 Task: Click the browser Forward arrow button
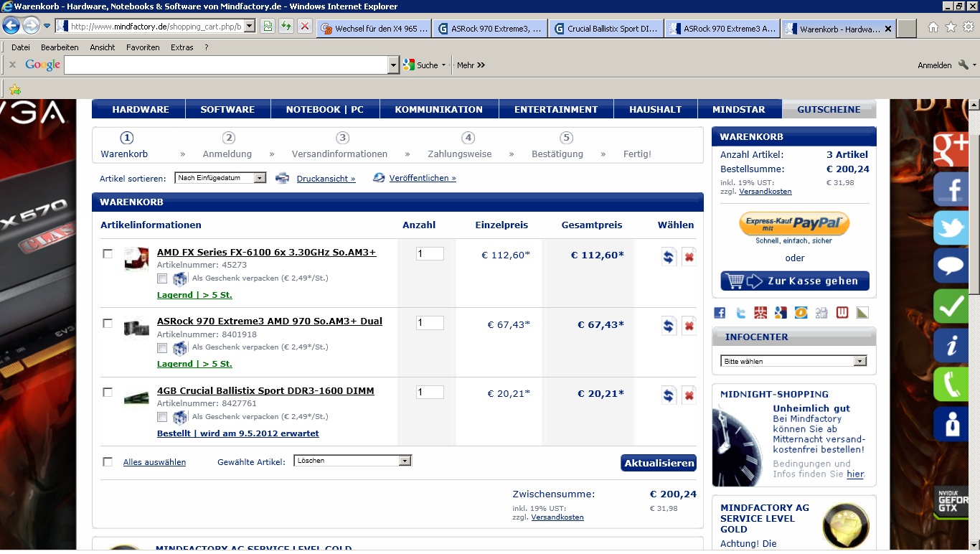pos(31,27)
